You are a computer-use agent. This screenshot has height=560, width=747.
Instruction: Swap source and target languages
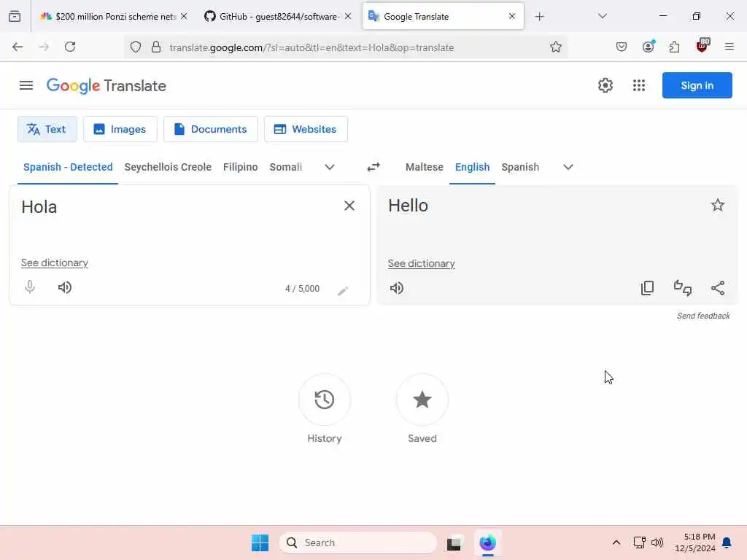(x=373, y=167)
